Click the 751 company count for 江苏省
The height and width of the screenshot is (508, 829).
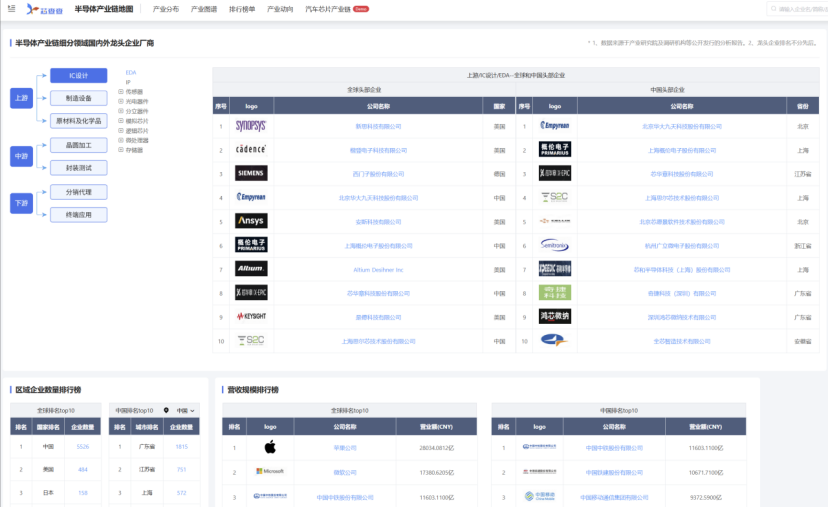point(181,469)
